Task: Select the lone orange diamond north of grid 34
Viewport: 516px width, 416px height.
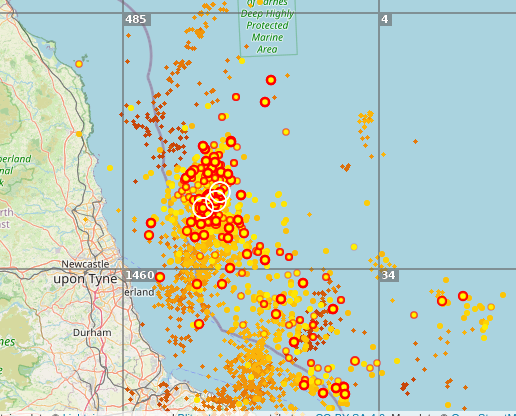Action: (x=415, y=142)
